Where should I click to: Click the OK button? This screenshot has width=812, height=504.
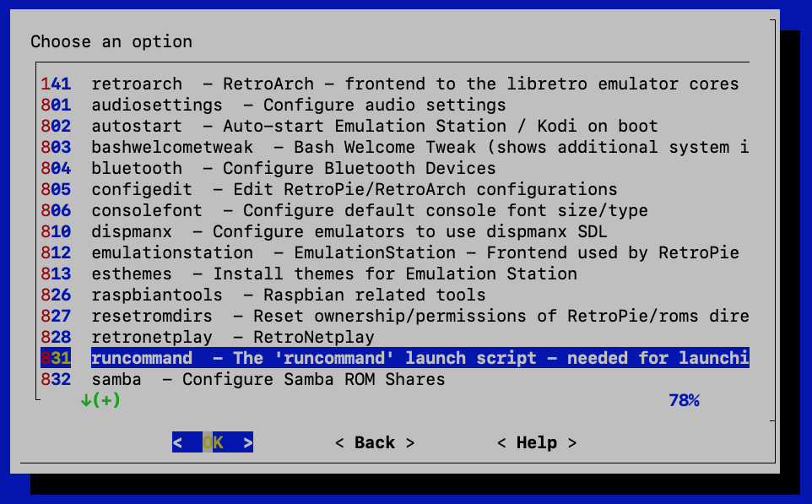213,442
